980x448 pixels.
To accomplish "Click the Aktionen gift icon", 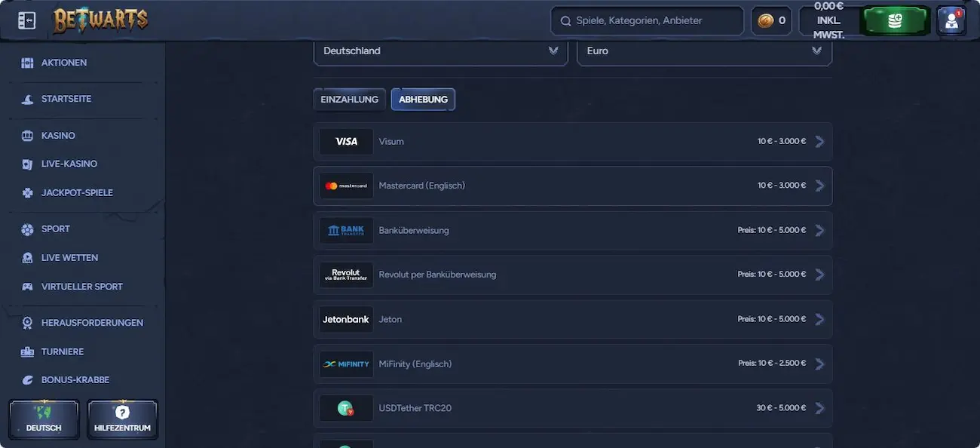I will (28, 63).
